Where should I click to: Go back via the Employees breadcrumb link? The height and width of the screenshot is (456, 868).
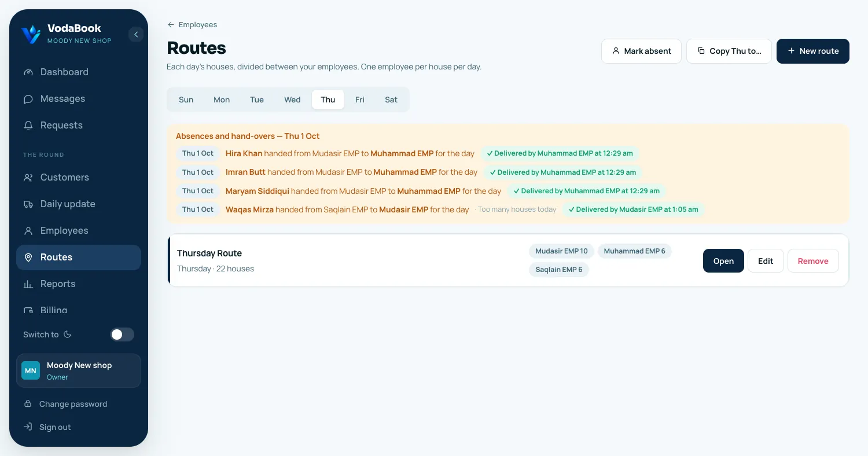tap(192, 25)
